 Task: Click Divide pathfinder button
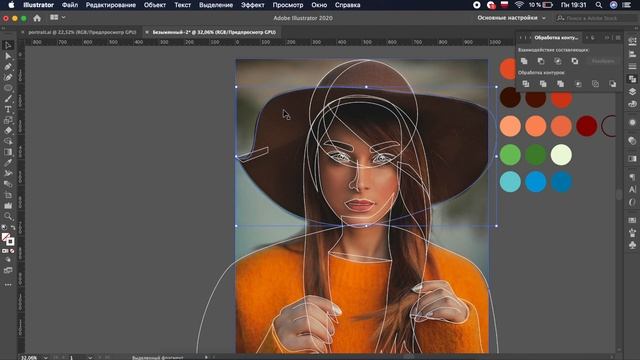pos(526,84)
